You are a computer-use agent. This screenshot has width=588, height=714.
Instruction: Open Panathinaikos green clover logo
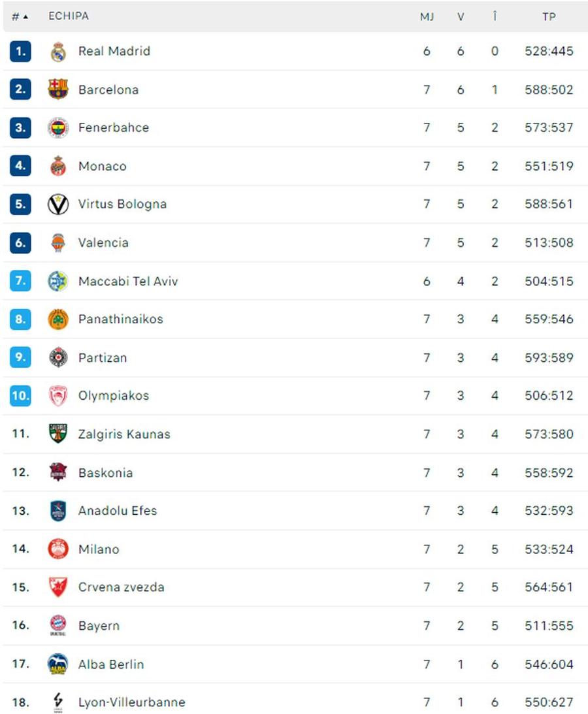(x=58, y=319)
